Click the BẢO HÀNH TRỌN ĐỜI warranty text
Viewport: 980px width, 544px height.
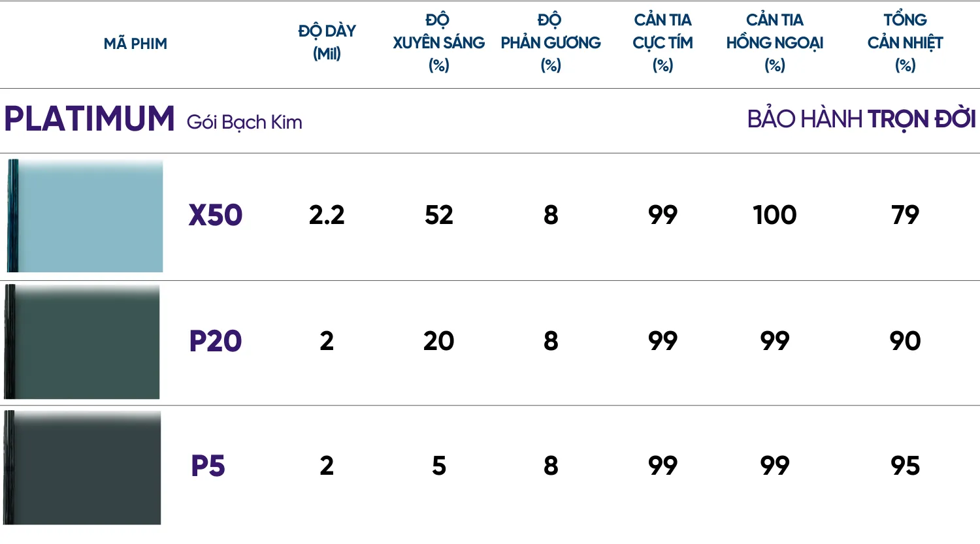pos(861,120)
